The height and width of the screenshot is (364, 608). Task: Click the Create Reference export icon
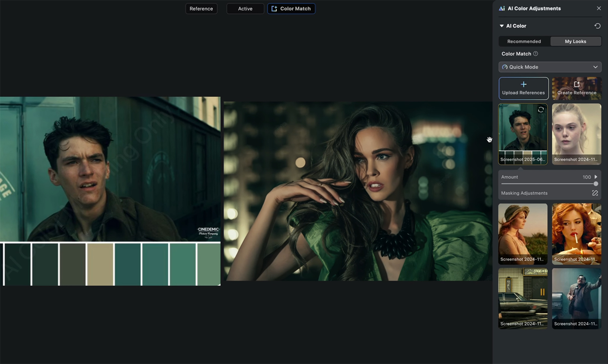coord(576,85)
